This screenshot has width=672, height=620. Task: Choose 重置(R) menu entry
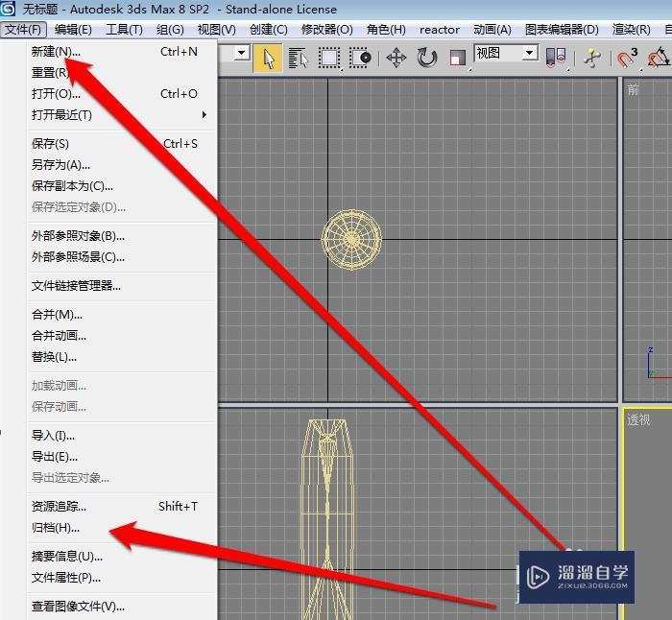click(122, 73)
